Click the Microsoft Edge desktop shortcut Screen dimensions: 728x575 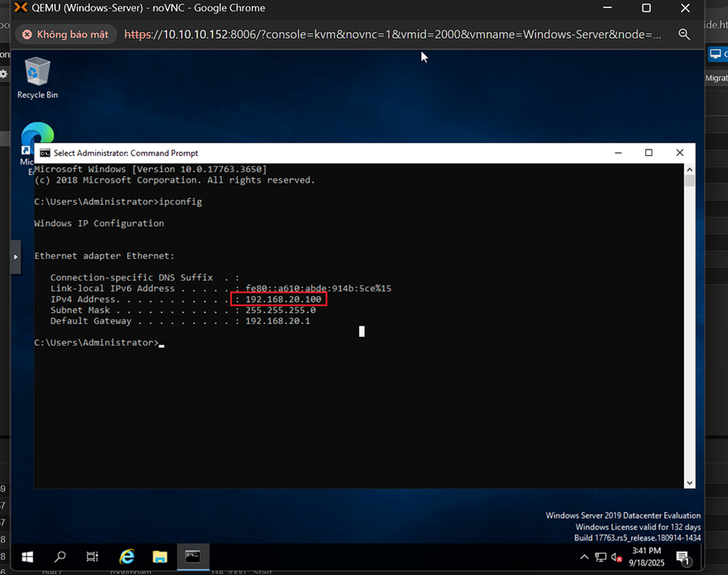[x=36, y=137]
